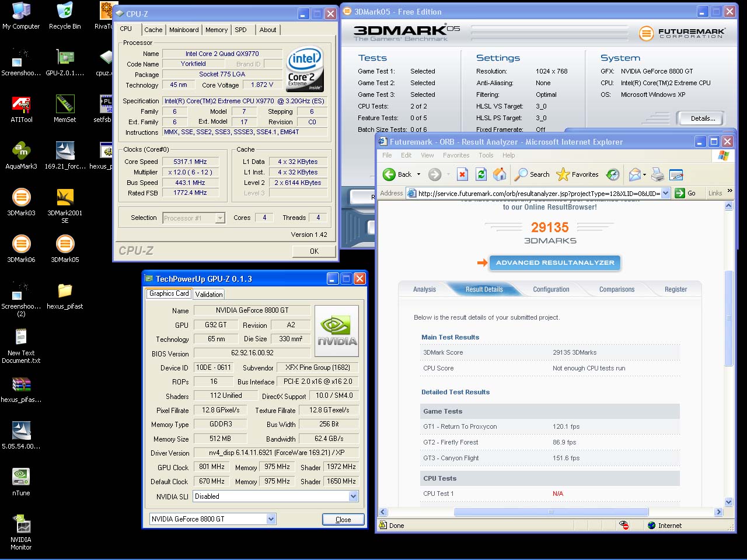Select the hexus_pifast folder icon
747x560 pixels.
pyautogui.click(x=65, y=296)
